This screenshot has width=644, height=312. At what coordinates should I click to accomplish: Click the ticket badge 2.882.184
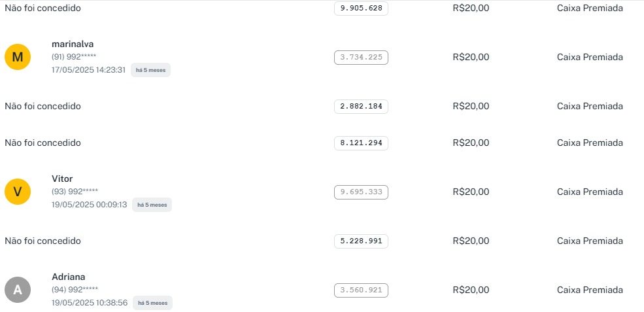click(361, 107)
